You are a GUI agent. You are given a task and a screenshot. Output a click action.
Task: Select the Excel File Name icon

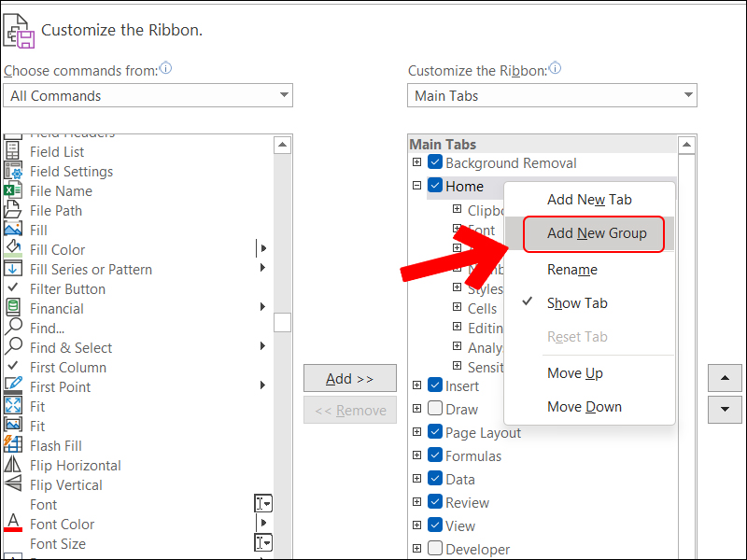pos(13,191)
